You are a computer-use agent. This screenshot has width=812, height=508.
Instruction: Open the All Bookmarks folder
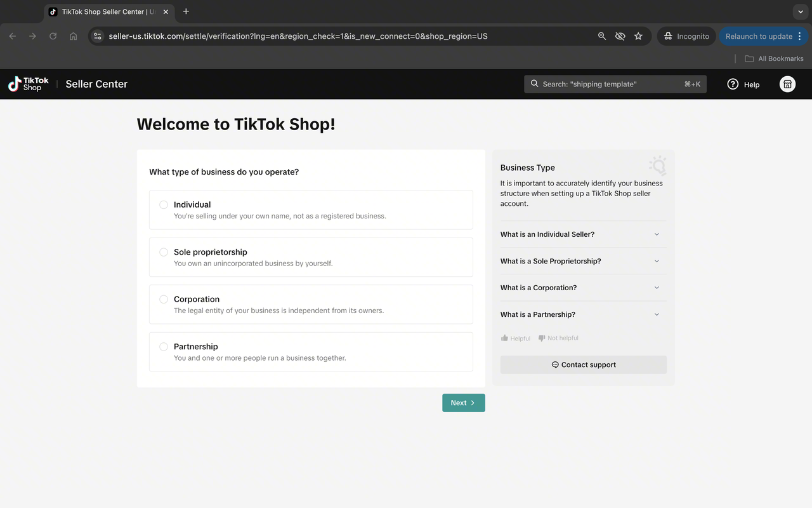click(774, 58)
